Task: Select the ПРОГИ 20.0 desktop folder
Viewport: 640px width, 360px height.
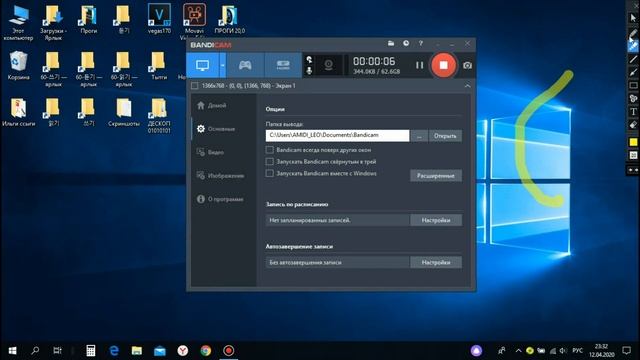Action: point(229,19)
